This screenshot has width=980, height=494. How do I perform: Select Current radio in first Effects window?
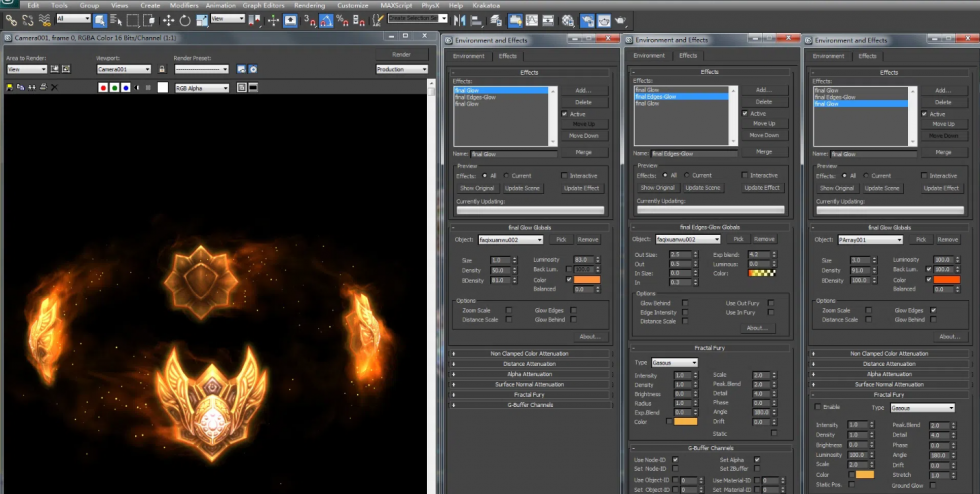pos(506,176)
